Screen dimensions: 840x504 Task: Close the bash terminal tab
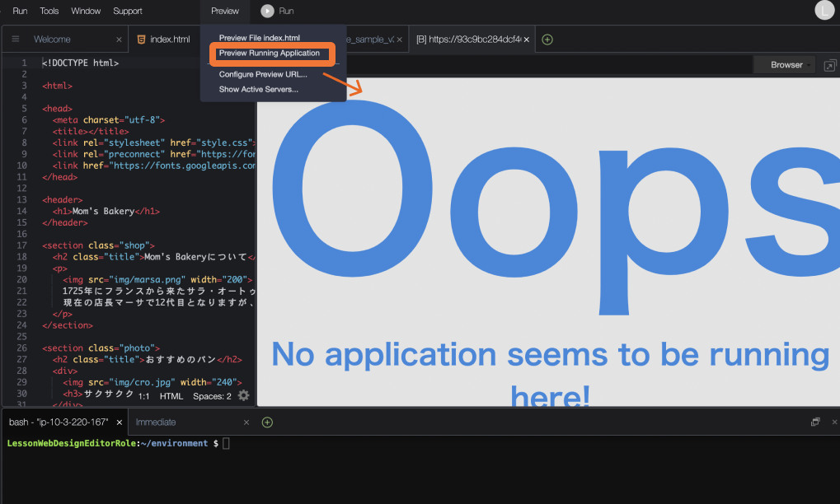[119, 422]
